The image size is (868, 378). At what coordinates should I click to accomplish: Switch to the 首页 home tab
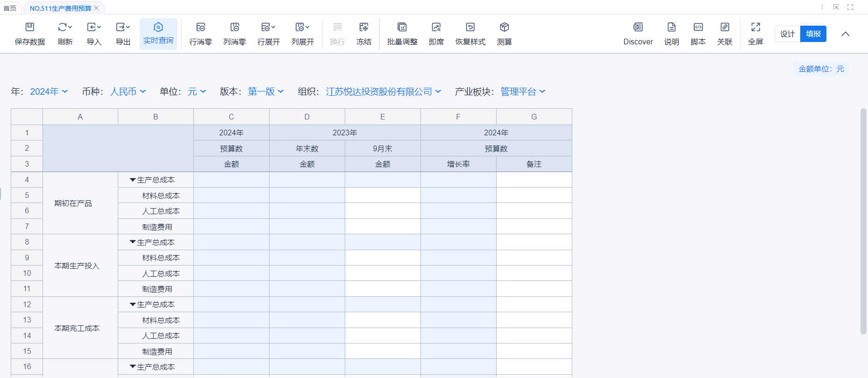[x=10, y=8]
